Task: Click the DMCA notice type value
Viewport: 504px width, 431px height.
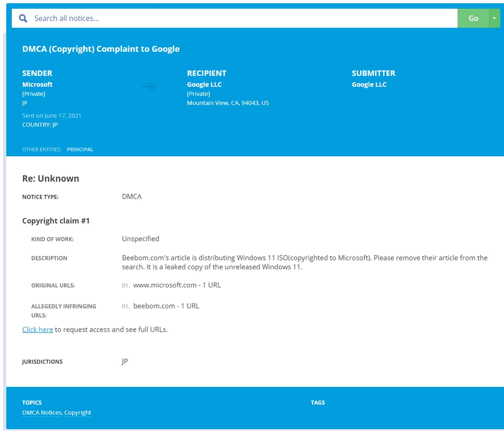Action: 132,196
